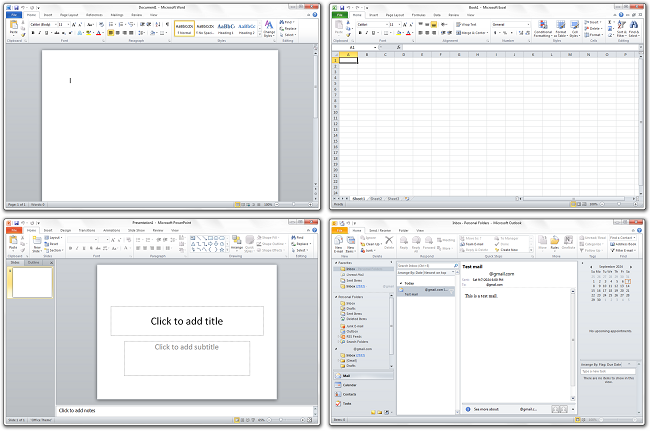
Task: Expand the Word Styles gallery more arrow
Action: point(260,35)
